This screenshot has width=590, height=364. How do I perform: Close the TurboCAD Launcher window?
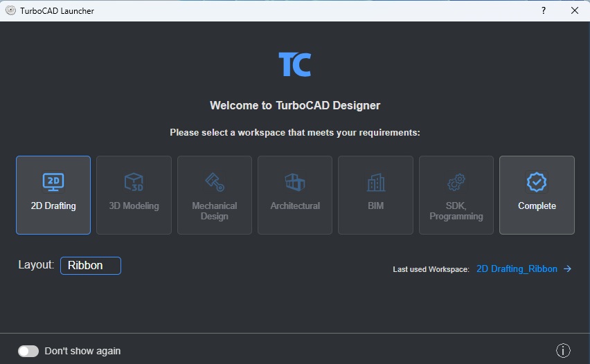(x=575, y=10)
